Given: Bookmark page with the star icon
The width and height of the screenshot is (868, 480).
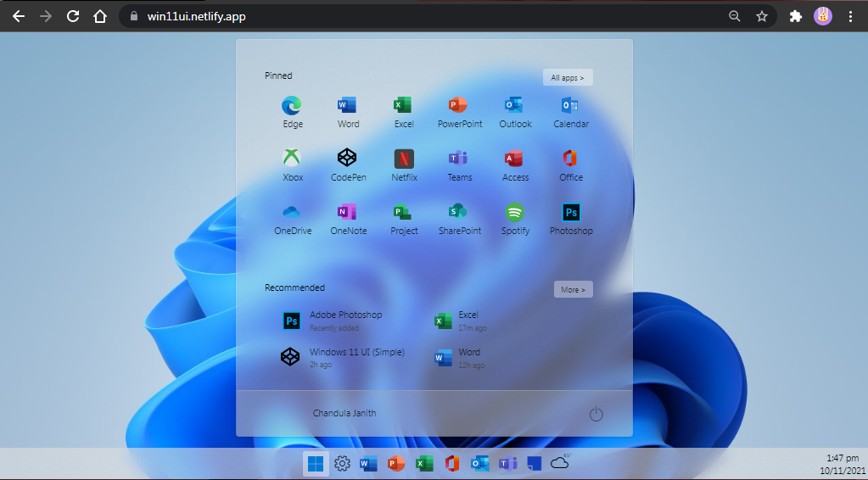Looking at the screenshot, I should [x=762, y=17].
